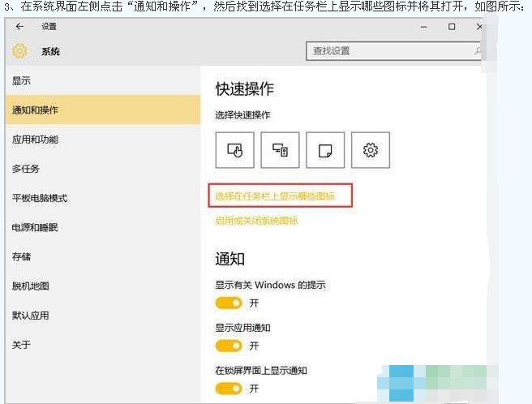Click the back arrow in Settings
This screenshot has height=404, width=532.
(19, 27)
